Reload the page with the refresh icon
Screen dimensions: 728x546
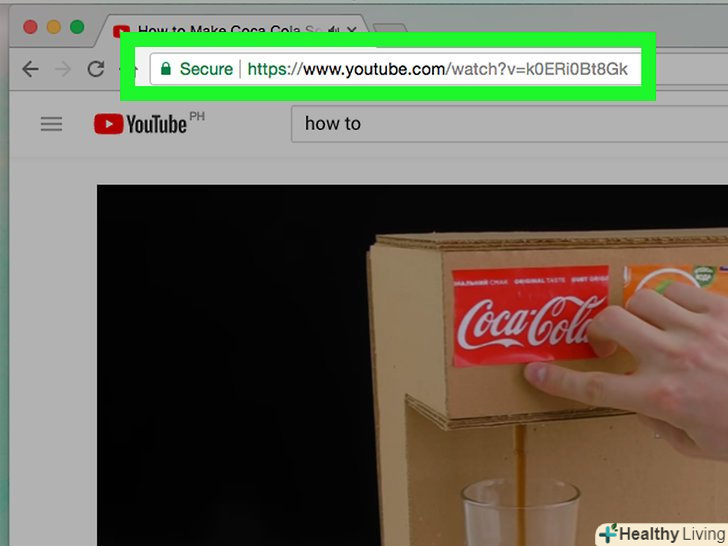[x=96, y=69]
